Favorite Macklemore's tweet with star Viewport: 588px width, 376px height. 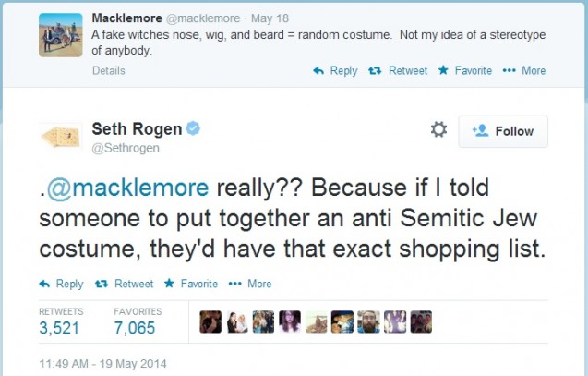coord(466,70)
